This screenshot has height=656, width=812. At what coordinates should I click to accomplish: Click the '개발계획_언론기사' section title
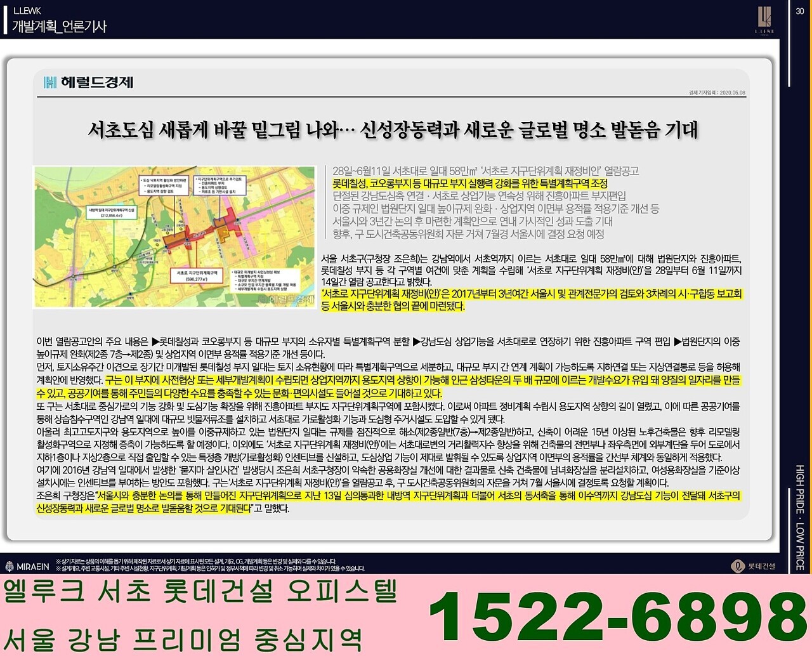(x=60, y=27)
